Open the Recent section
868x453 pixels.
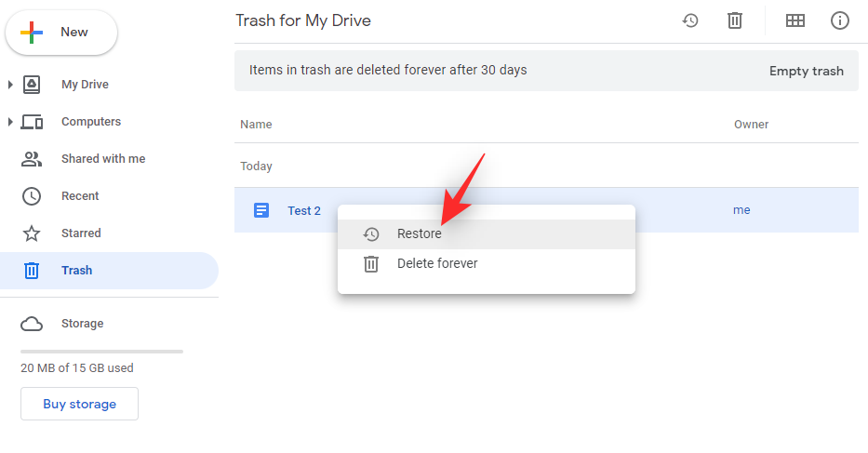point(80,196)
